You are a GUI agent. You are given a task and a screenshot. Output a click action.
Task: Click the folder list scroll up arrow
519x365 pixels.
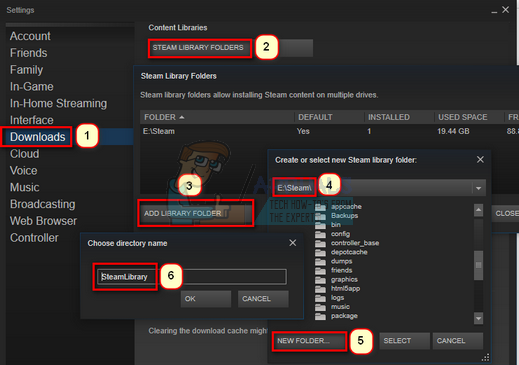478,210
